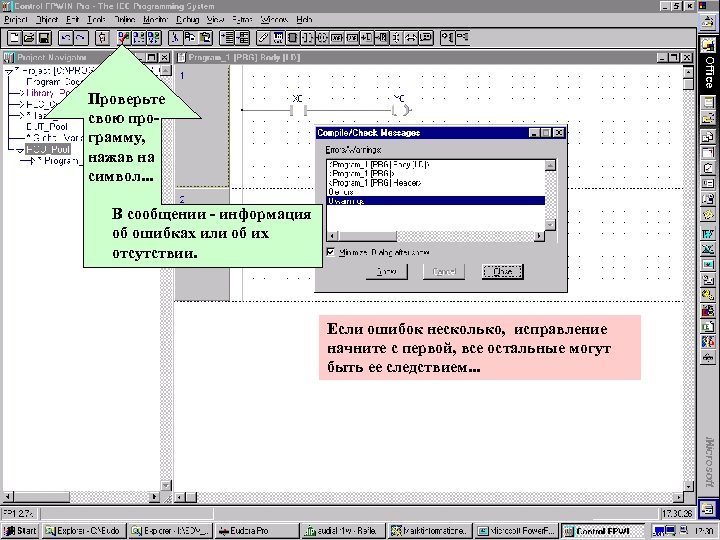
Task: Click horizontal scrollbar thumb in message list
Action: coord(367,236)
